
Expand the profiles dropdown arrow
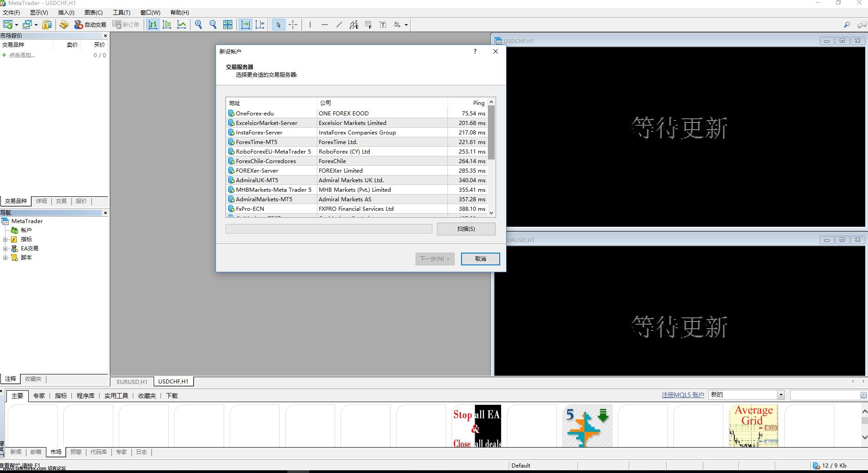pyautogui.click(x=36, y=25)
